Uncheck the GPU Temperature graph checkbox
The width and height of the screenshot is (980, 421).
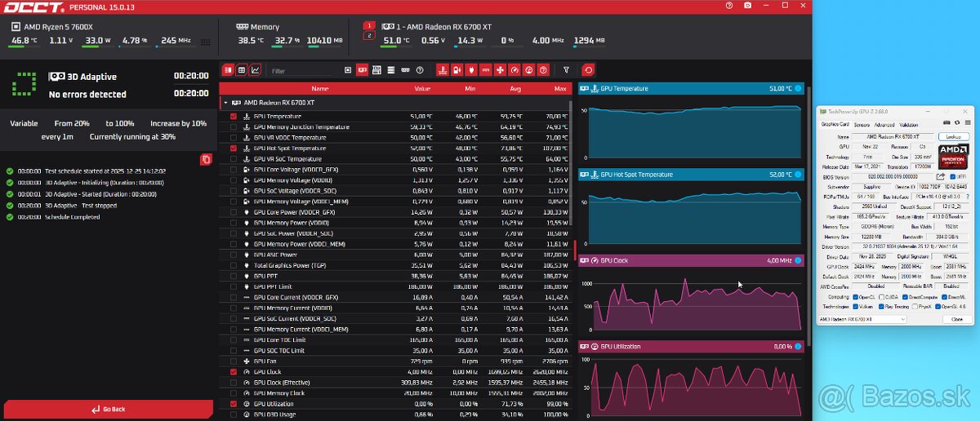234,117
